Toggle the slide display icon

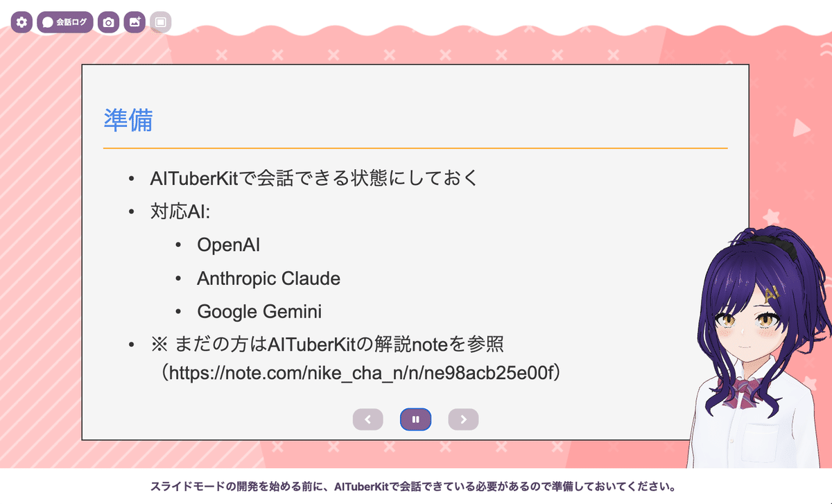coord(161,22)
